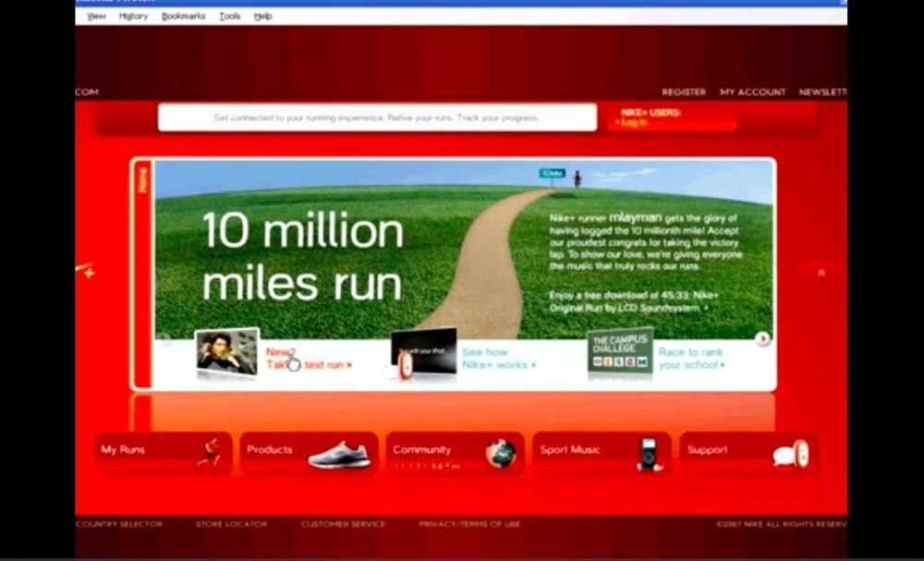This screenshot has width=924, height=561.
Task: Open the Country Selector in footer
Action: click(x=119, y=524)
